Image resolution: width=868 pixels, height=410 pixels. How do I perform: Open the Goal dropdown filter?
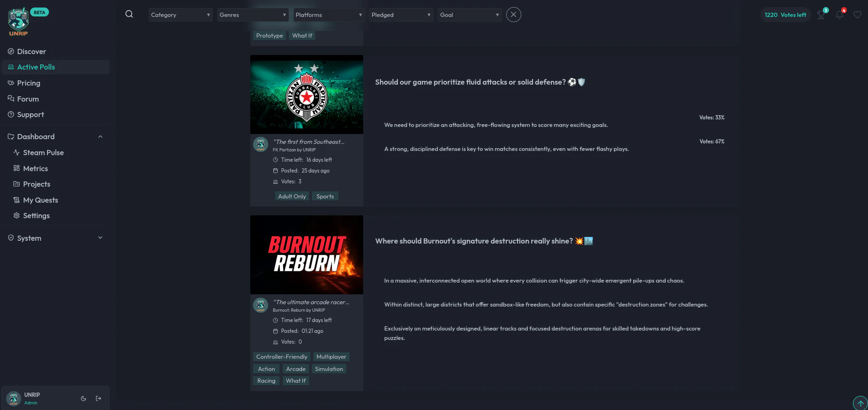coord(470,15)
